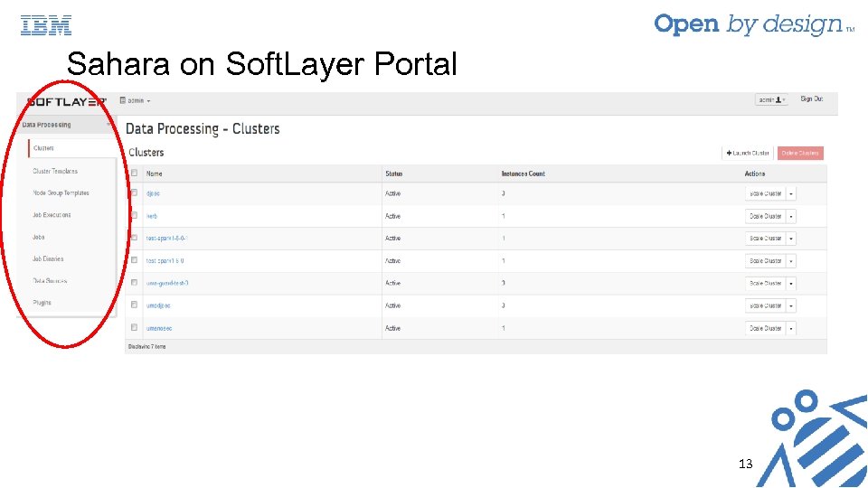868x488 pixels.
Task: Toggle the select-all checkbox in table header
Action: pos(134,174)
